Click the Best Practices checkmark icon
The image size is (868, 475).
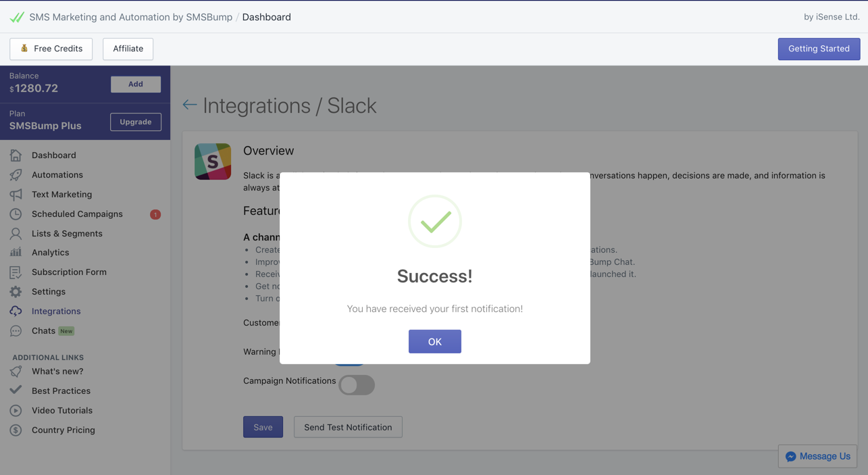[16, 391]
